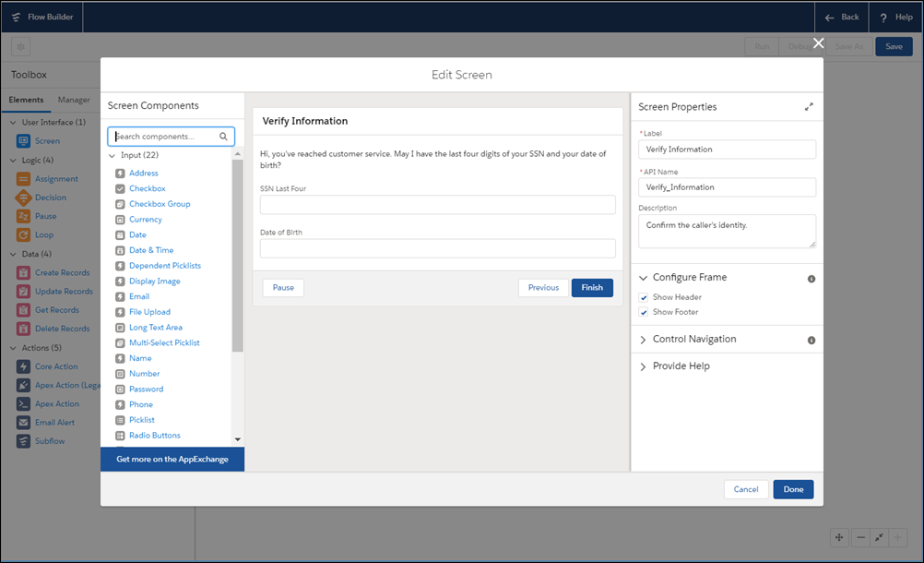Uncheck Show Header checkbox

point(644,298)
